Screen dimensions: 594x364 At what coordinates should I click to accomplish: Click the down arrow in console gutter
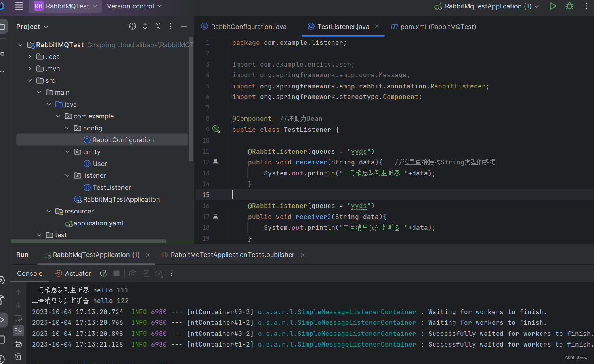pos(18,305)
